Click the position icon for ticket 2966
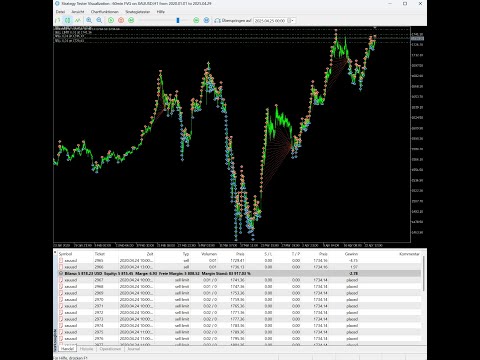480x360 pixels. [61, 267]
